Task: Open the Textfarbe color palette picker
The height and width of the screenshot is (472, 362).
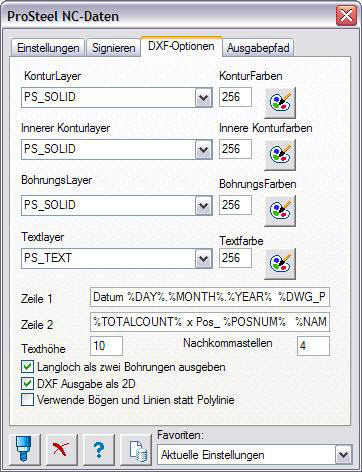Action: click(x=280, y=263)
